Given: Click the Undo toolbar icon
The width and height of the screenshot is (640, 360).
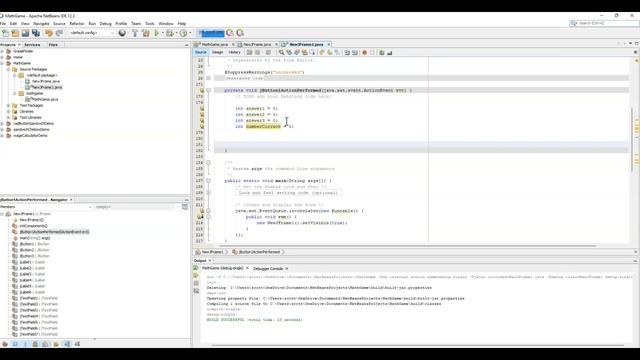Looking at the screenshot, I should (x=49, y=33).
